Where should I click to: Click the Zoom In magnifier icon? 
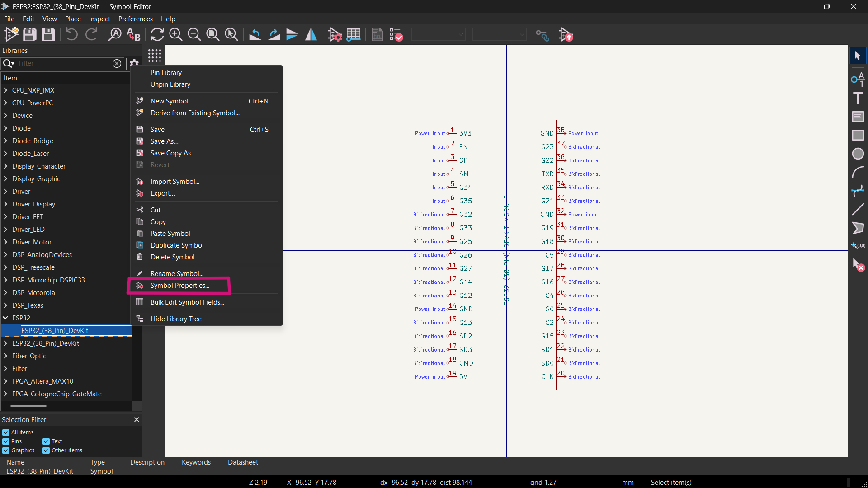pos(175,34)
